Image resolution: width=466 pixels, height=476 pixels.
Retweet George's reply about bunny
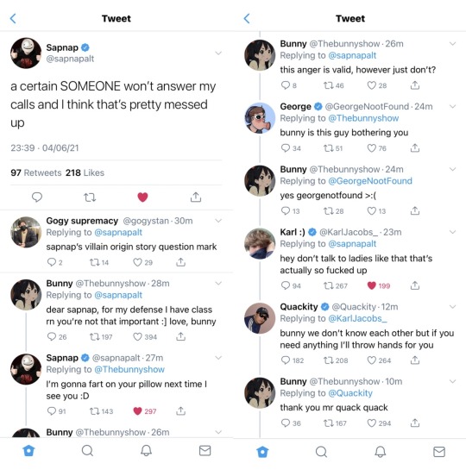pos(329,148)
